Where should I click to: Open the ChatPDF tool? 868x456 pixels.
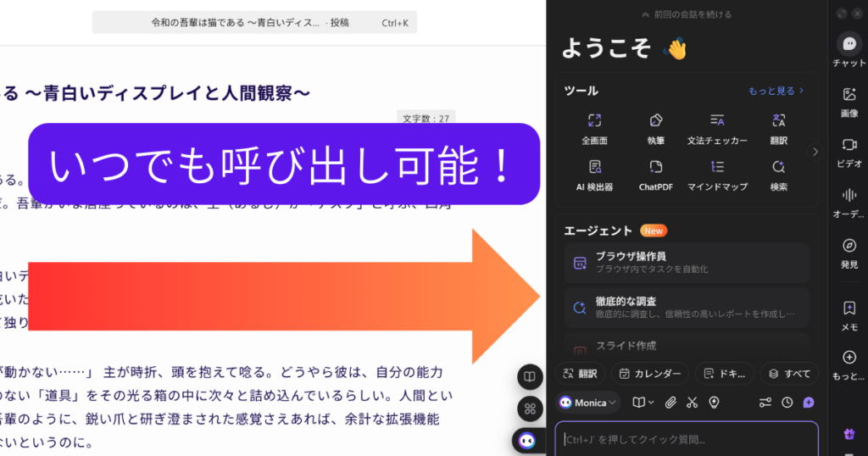(655, 175)
